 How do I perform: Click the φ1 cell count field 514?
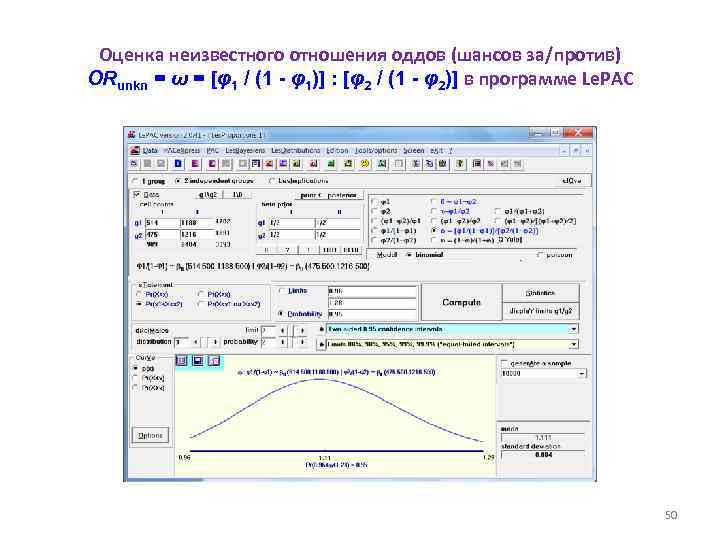pyautogui.click(x=162, y=223)
